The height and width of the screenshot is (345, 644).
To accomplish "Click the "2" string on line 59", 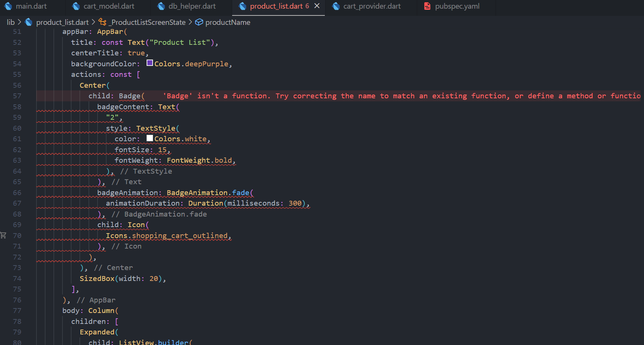I will point(112,118).
